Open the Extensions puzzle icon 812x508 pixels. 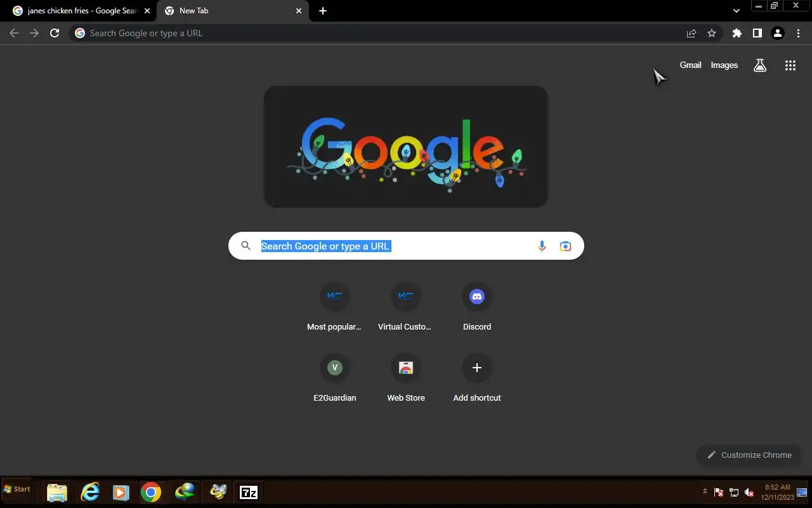point(737,33)
